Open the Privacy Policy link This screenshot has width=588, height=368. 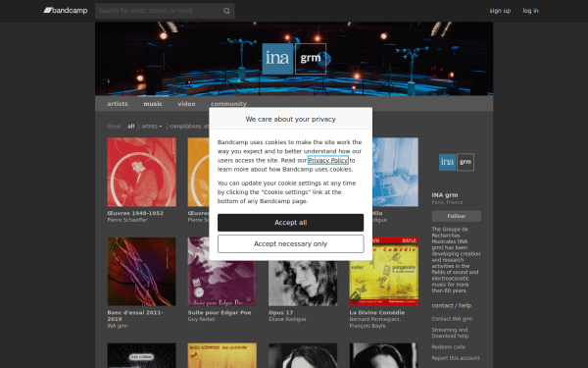pos(327,160)
